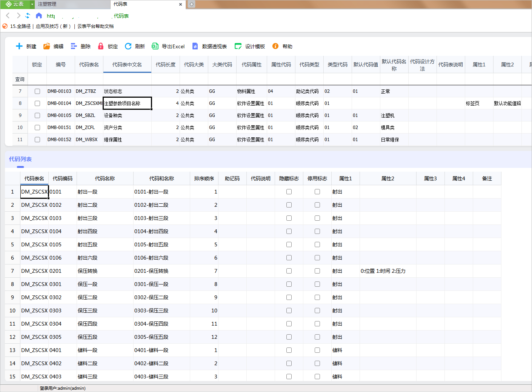Open 应用及技巧（新） bookmark
Screen dimensions: 532x392
pyautogui.click(x=54, y=26)
